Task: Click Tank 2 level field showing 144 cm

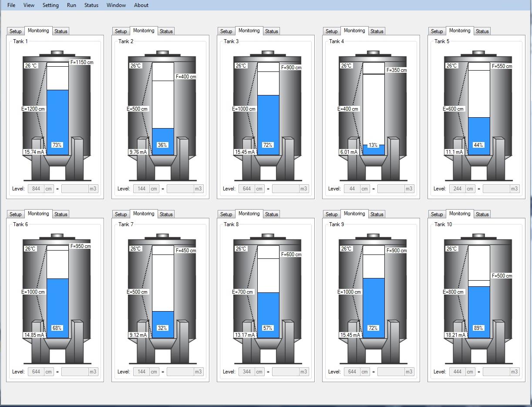Action: click(x=141, y=189)
